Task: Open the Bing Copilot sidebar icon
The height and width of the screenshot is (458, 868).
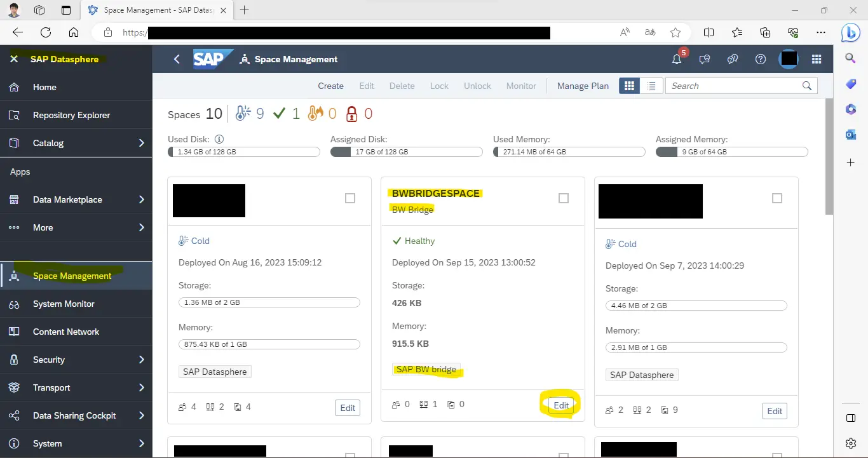Action: tap(851, 32)
